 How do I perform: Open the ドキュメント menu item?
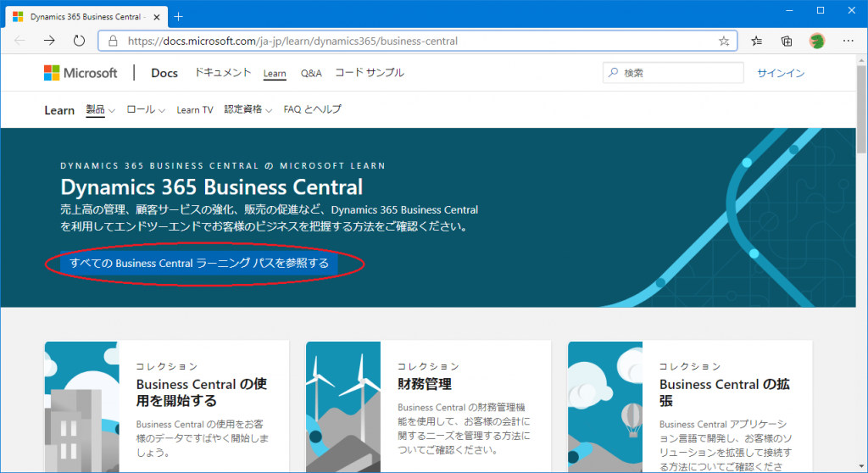click(x=223, y=73)
